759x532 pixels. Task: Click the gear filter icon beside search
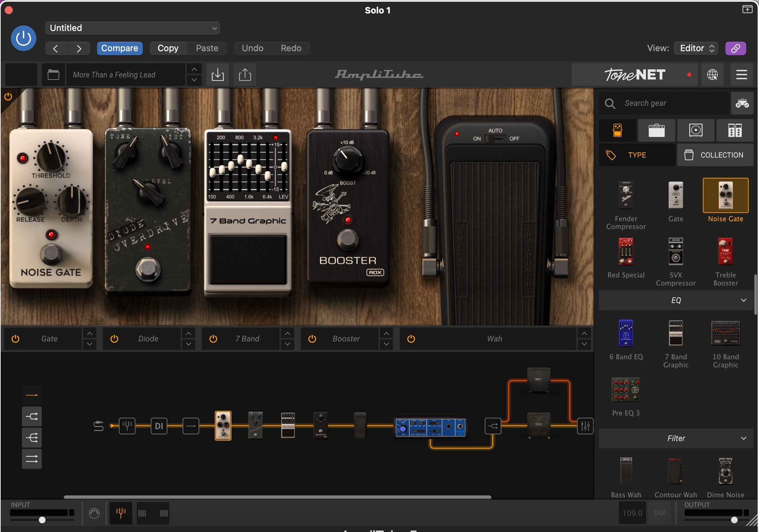(x=742, y=103)
